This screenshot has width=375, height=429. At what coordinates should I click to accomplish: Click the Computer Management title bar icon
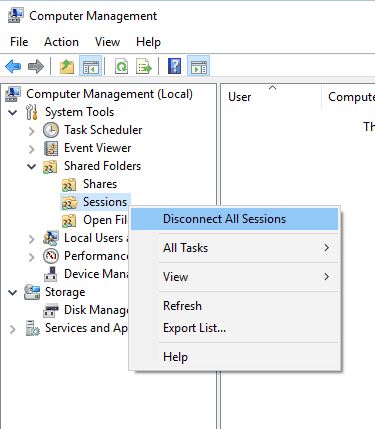coord(15,16)
